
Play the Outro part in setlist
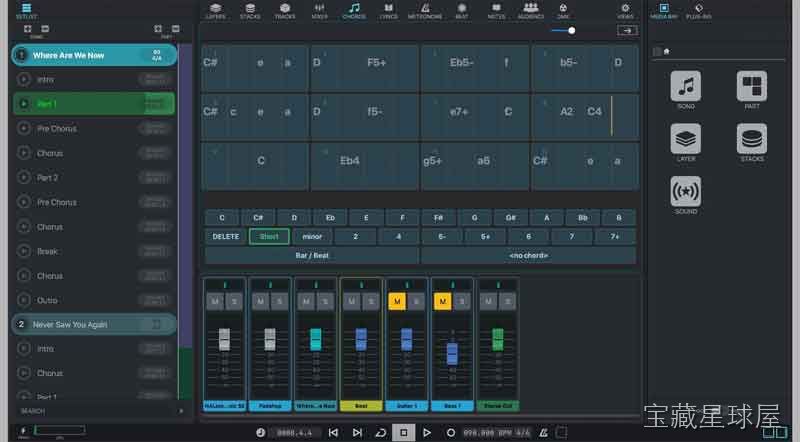tap(23, 300)
